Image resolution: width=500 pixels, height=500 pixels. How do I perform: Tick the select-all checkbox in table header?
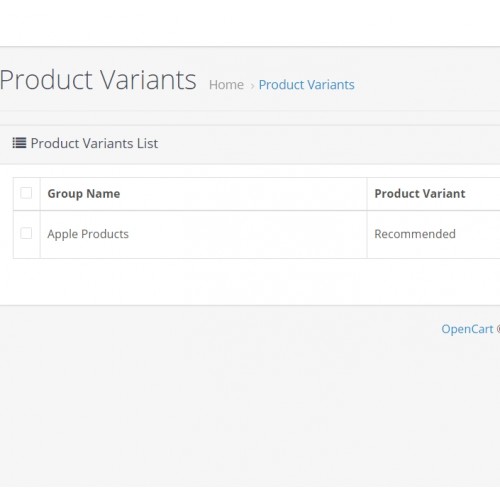[26, 193]
